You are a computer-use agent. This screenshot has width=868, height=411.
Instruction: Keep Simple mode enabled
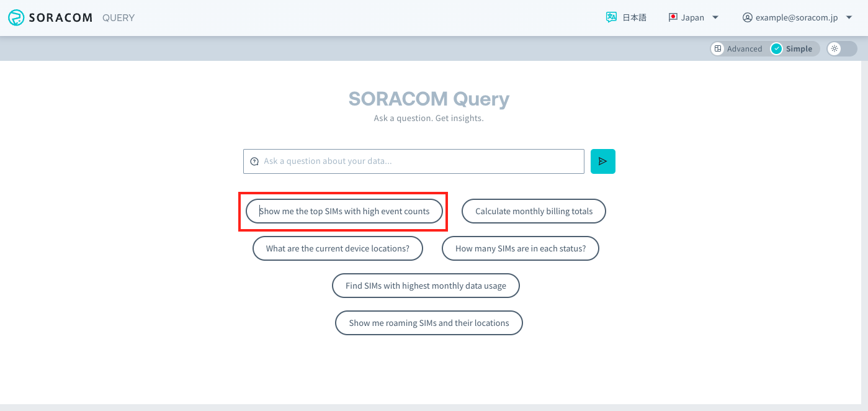point(794,48)
